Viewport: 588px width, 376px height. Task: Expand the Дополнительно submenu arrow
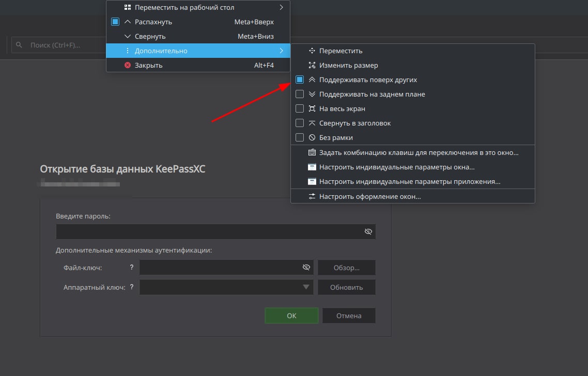(281, 51)
